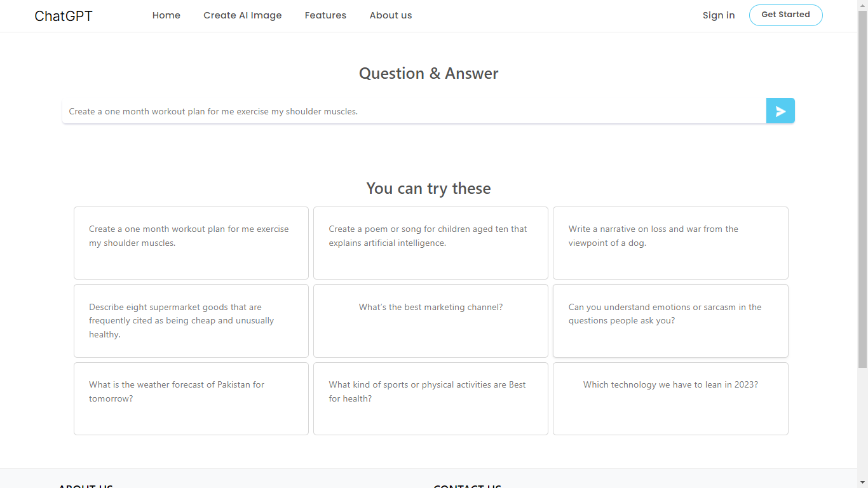This screenshot has height=488, width=868.
Task: Select the workout plan suggestion card
Action: (x=191, y=243)
